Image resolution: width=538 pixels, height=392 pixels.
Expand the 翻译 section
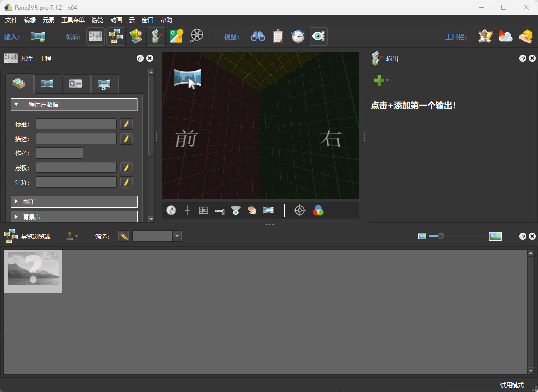pyautogui.click(x=74, y=202)
